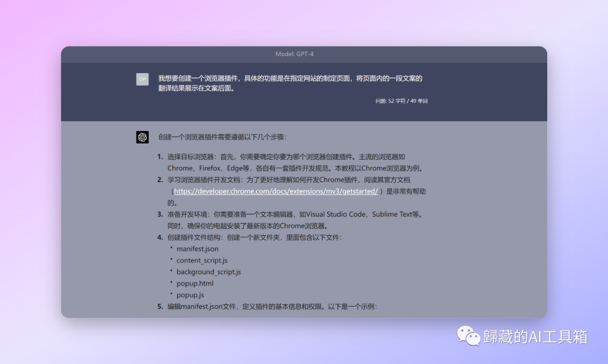Click step 1 text 选择目标浏览器
Screen dimensions: 608x364
(x=296, y=163)
